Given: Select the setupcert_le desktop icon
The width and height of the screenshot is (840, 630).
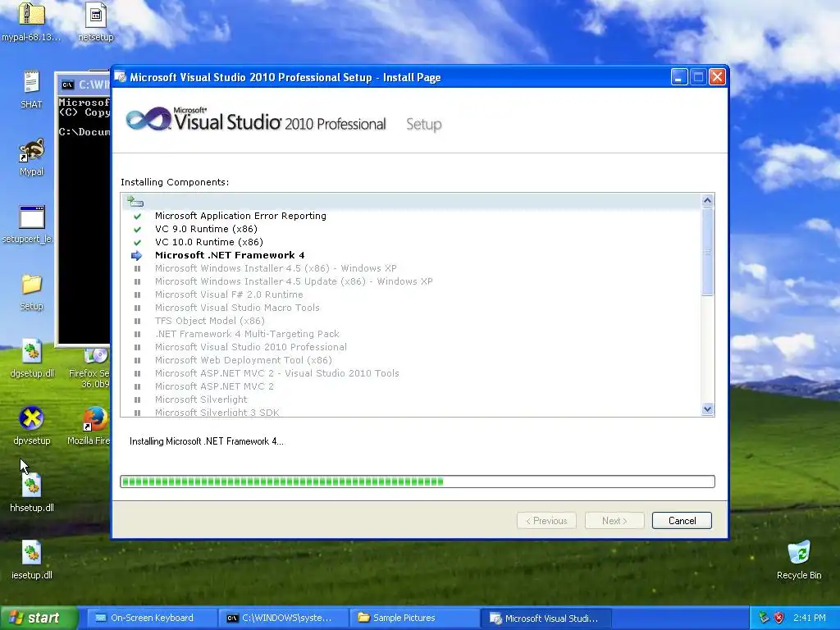Looking at the screenshot, I should (x=32, y=217).
